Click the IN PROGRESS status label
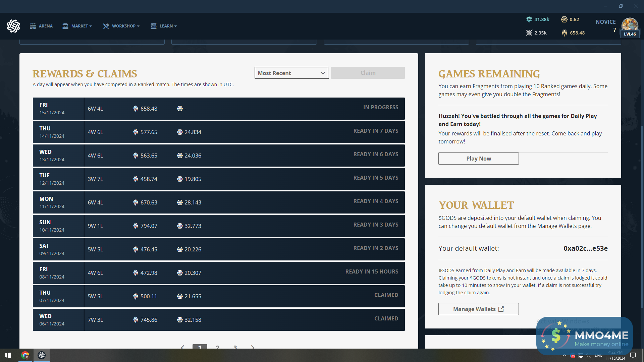 coord(381,107)
